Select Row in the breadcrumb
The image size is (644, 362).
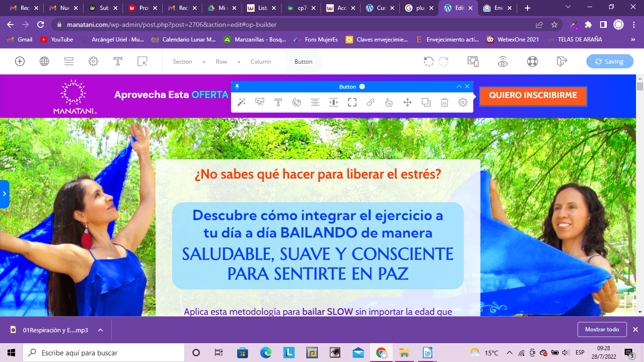click(x=222, y=62)
